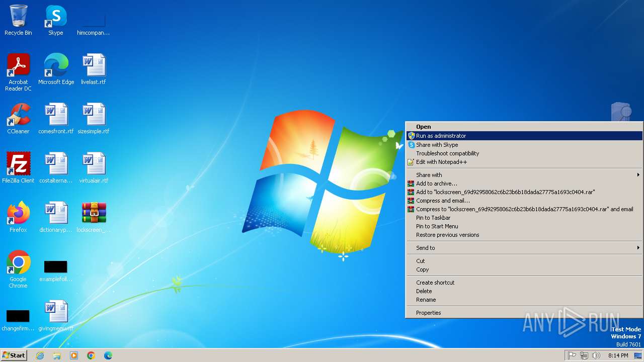The height and width of the screenshot is (362, 644).
Task: Open Internet Explorer from taskbar
Action: click(40, 355)
